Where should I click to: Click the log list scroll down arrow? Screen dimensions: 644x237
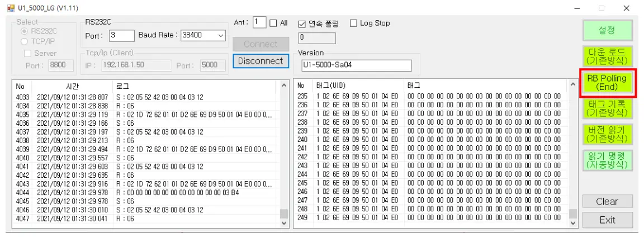[284, 222]
